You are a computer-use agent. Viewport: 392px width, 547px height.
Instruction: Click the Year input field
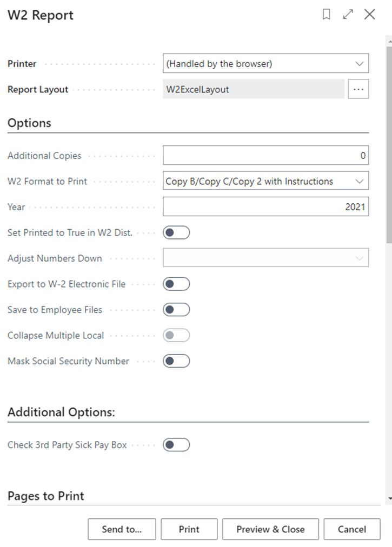(265, 206)
